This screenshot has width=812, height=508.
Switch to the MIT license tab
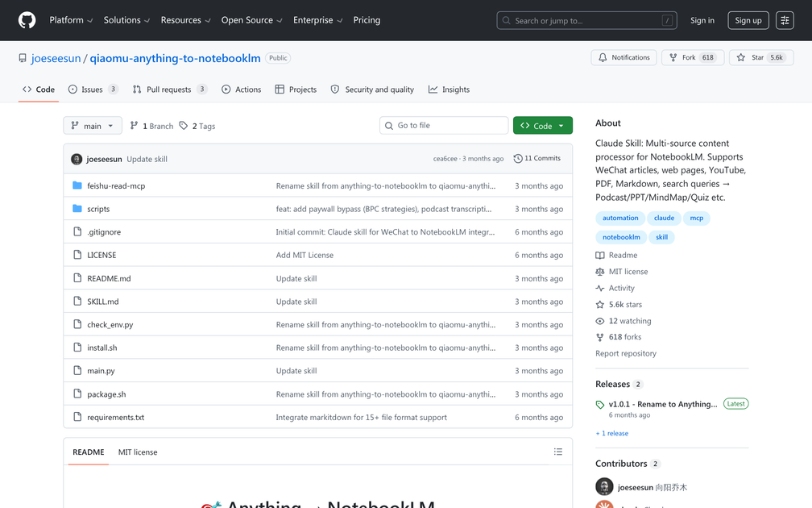click(138, 452)
